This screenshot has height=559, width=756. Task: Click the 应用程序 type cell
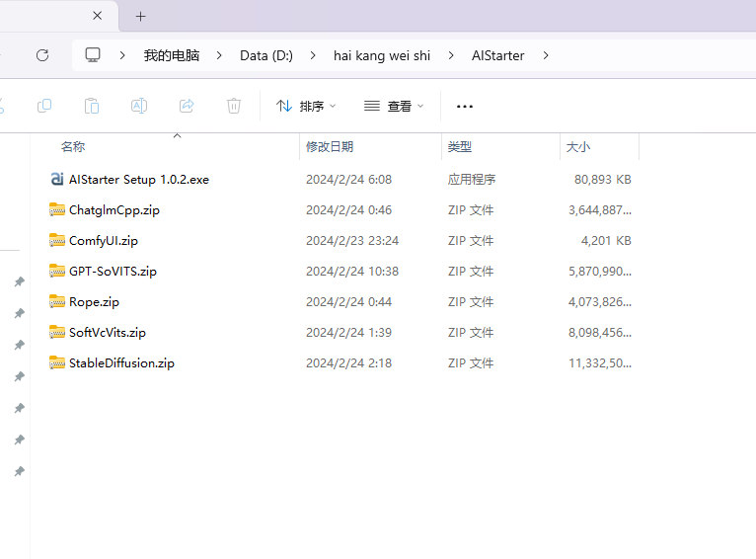[472, 180]
